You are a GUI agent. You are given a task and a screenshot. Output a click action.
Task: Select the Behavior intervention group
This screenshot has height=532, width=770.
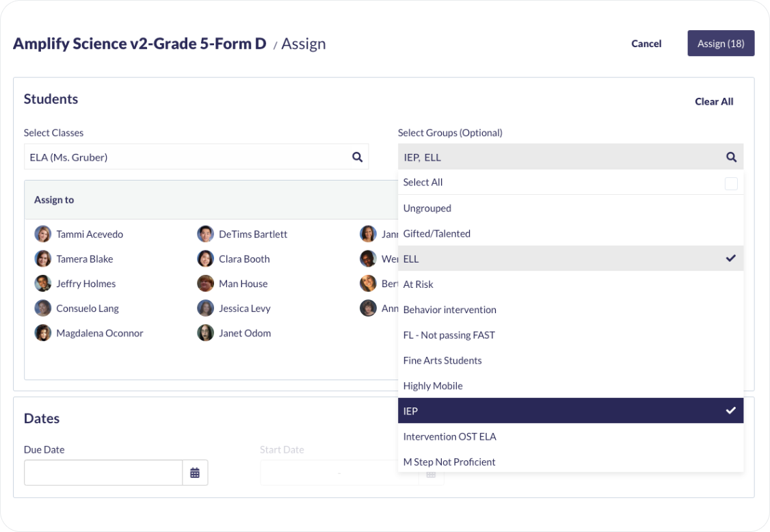point(570,310)
